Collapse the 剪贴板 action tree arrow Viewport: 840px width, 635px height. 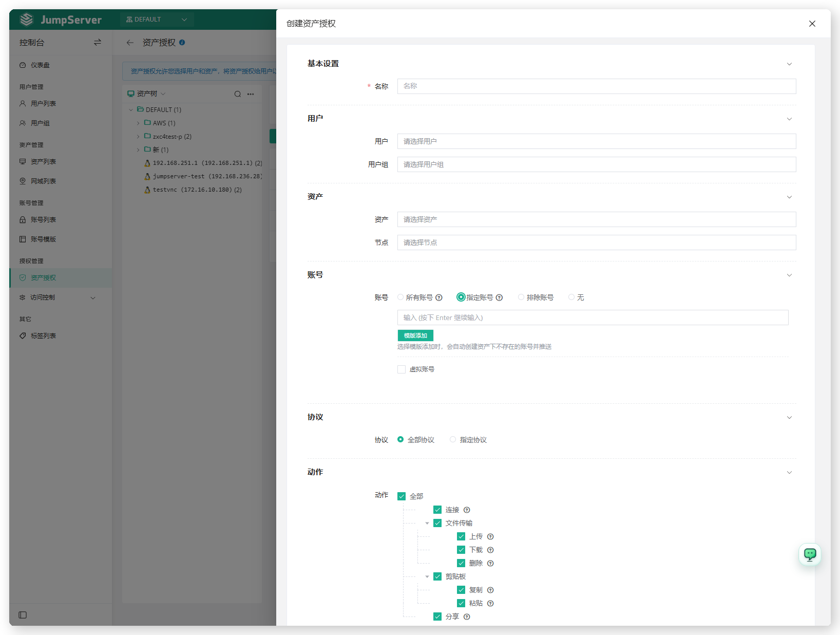tap(427, 577)
